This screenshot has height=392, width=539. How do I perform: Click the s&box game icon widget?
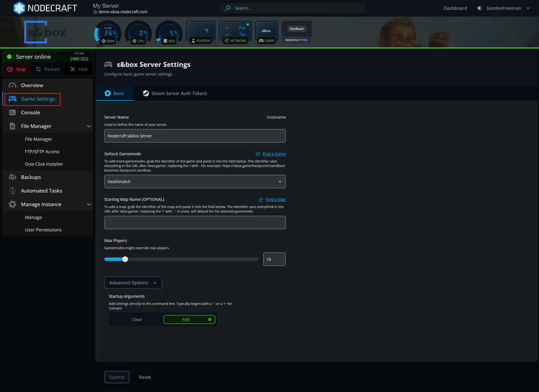pos(266,32)
